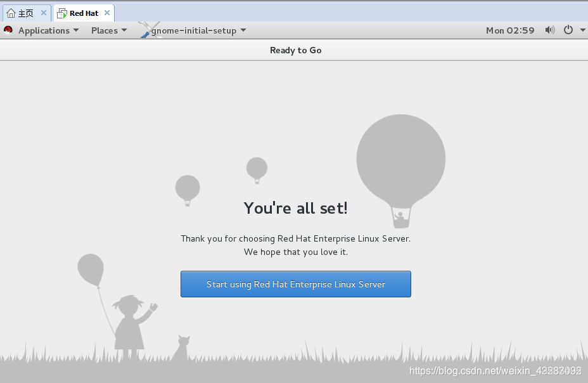Click the home icon on 主页 tab

11,13
